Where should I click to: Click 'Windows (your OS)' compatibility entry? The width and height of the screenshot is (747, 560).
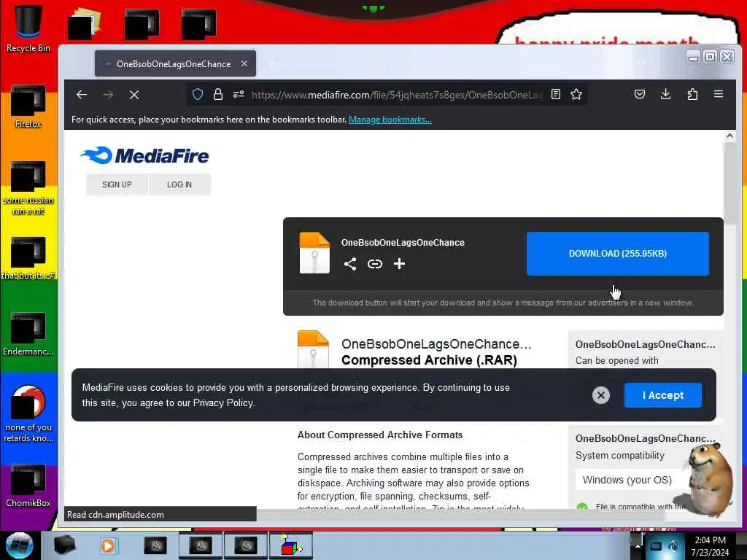pyautogui.click(x=627, y=480)
